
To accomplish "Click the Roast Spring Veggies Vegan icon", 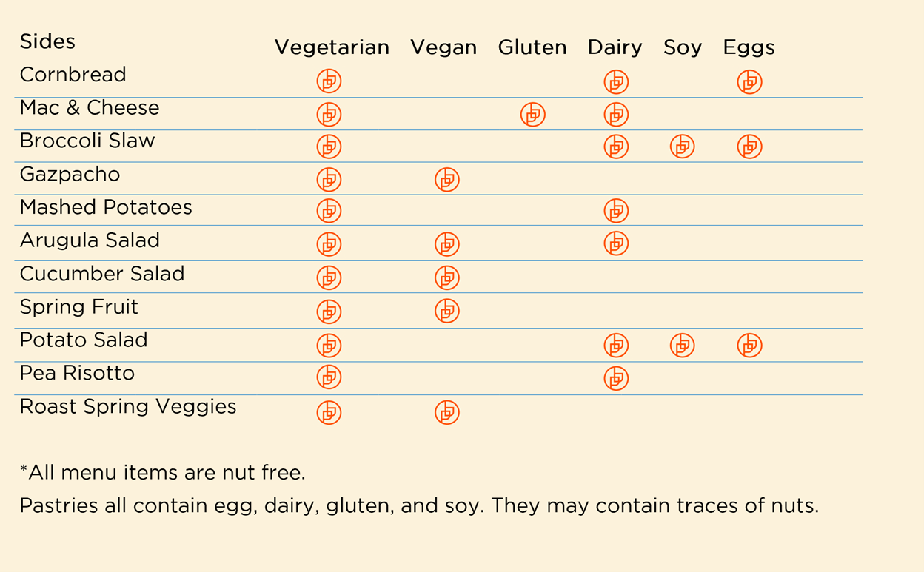I will (x=446, y=412).
